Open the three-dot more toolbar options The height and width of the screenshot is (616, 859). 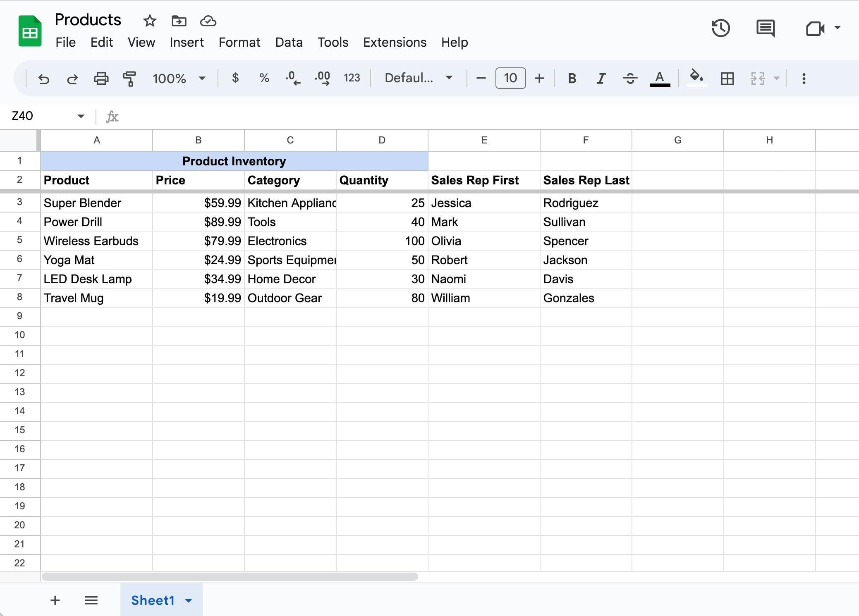click(804, 79)
